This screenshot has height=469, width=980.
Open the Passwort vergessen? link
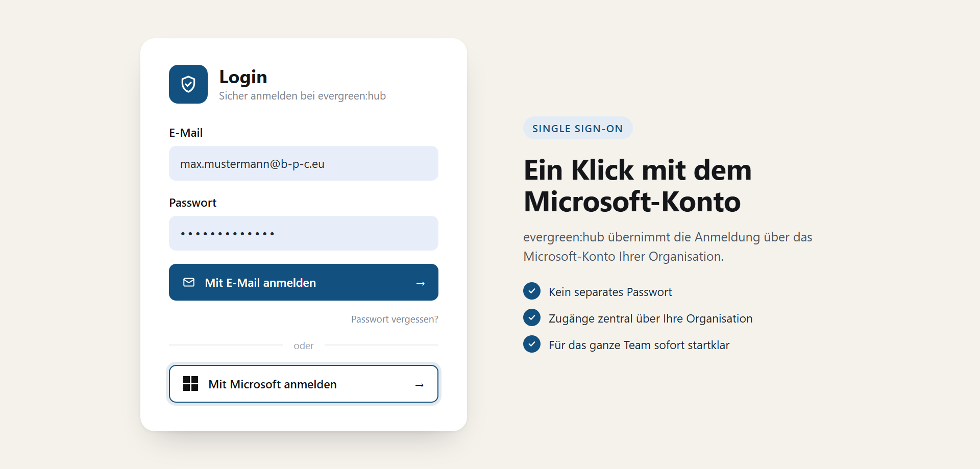coord(395,319)
